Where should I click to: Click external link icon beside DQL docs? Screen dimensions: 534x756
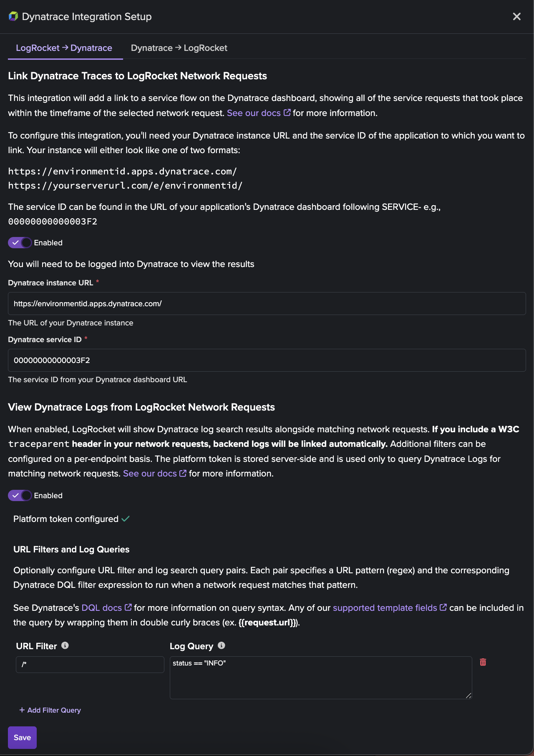[128, 607]
